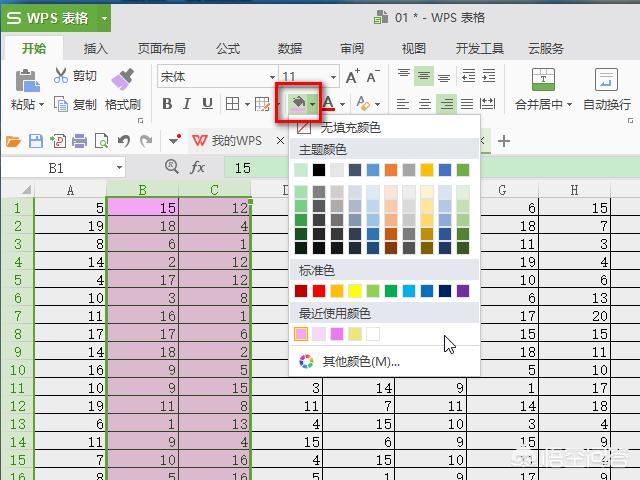Click the Paste clipboard icon

click(x=27, y=80)
